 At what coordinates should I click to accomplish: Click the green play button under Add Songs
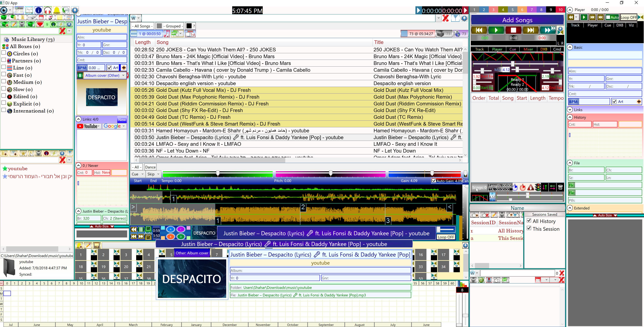pos(496,30)
